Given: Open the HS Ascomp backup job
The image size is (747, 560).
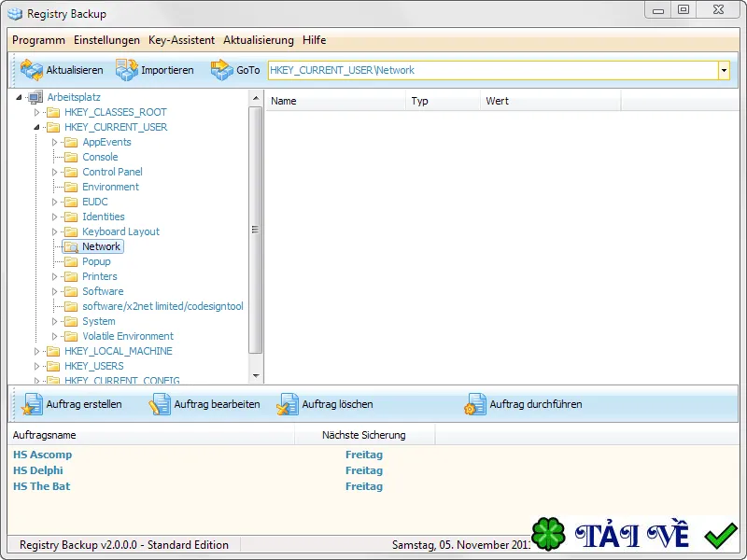Looking at the screenshot, I should coord(42,455).
